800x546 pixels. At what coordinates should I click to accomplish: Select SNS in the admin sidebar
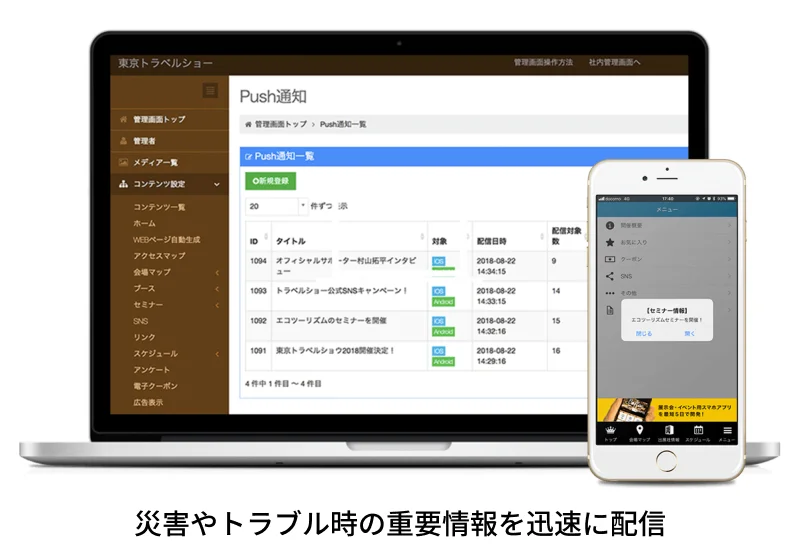[x=140, y=321]
